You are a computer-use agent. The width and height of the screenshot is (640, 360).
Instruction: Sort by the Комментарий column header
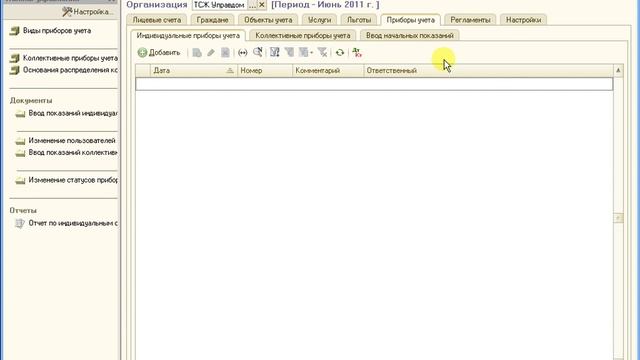(328, 70)
